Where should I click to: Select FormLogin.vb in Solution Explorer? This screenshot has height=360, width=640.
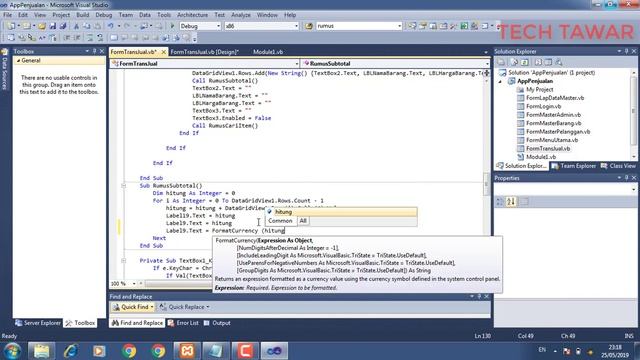(x=543, y=106)
